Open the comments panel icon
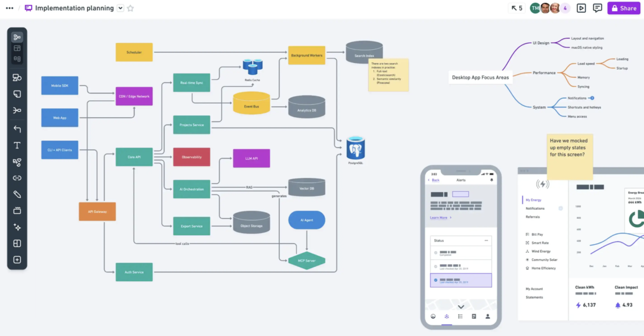The width and height of the screenshot is (644, 336). click(x=598, y=8)
